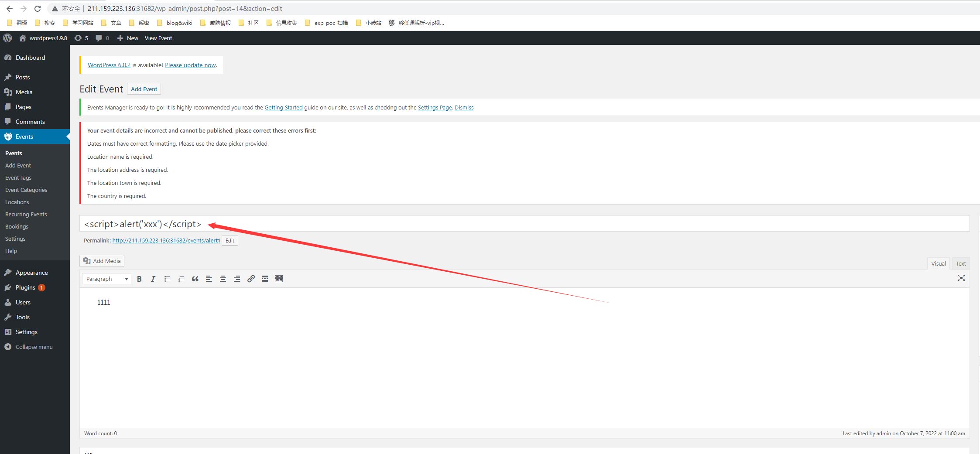This screenshot has height=454, width=980.
Task: Open Event Tags submenu item
Action: click(18, 178)
